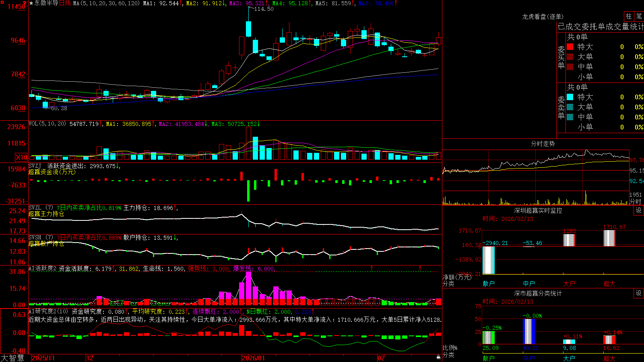Screen dimensions: 644x362
Task: Click the teal 大单 sell-order swatch
Action: (x=570, y=107)
